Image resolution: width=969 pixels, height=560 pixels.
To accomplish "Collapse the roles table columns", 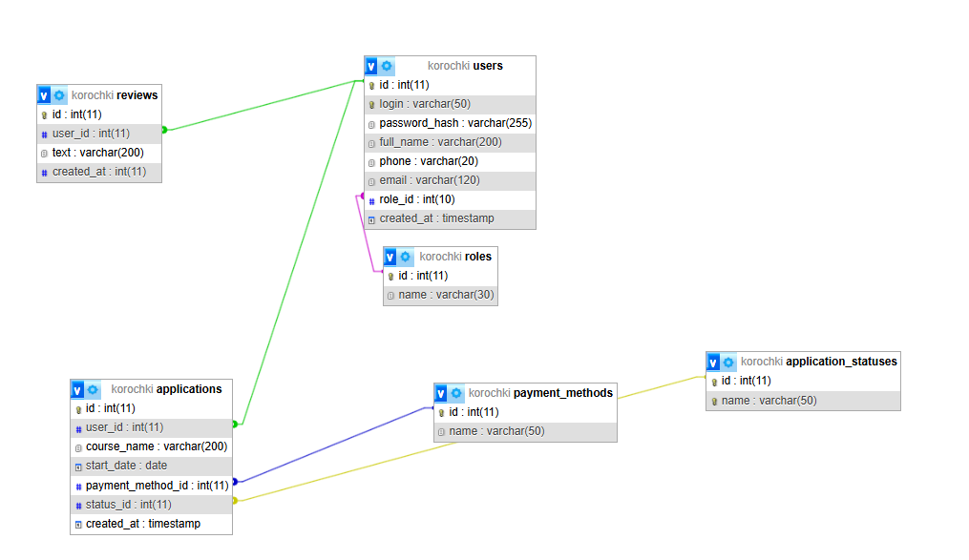I will click(390, 257).
